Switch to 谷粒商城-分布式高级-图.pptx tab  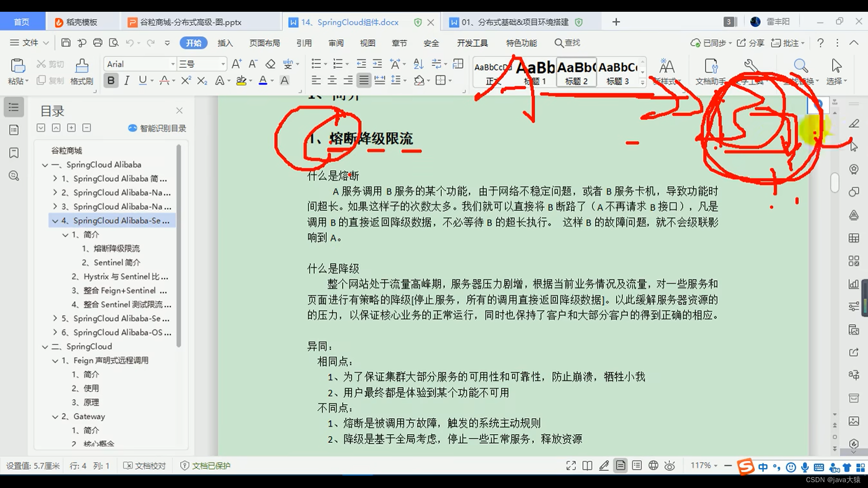click(190, 22)
